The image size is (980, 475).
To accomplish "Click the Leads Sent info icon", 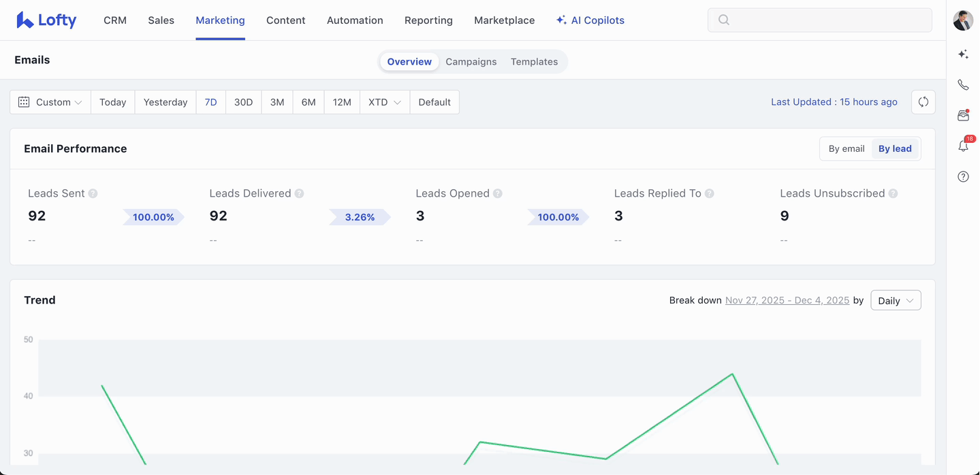I will 93,193.
